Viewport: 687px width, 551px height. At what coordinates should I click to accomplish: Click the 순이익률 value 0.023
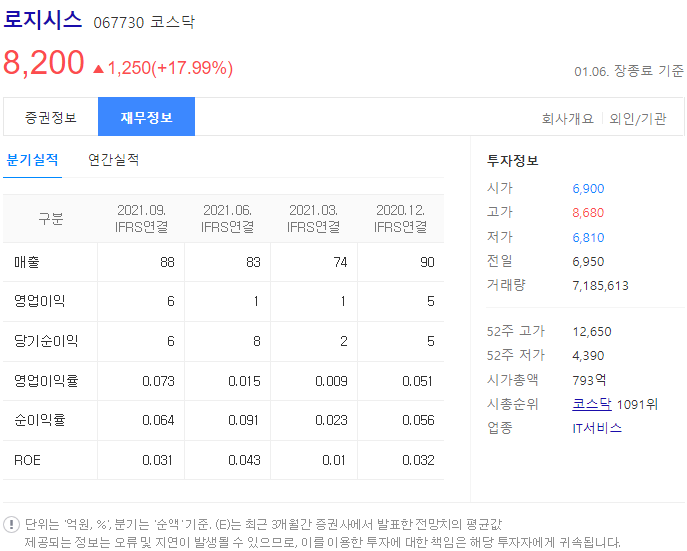pos(331,420)
